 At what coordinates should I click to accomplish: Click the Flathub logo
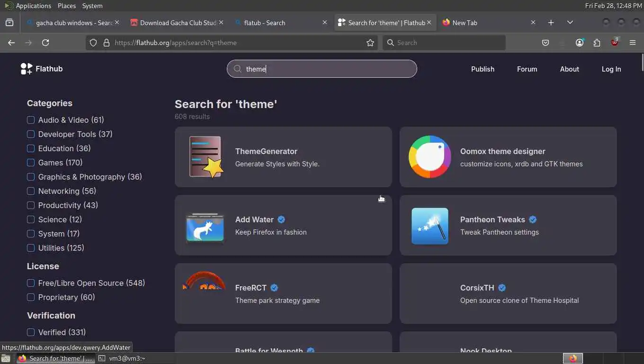pyautogui.click(x=42, y=69)
